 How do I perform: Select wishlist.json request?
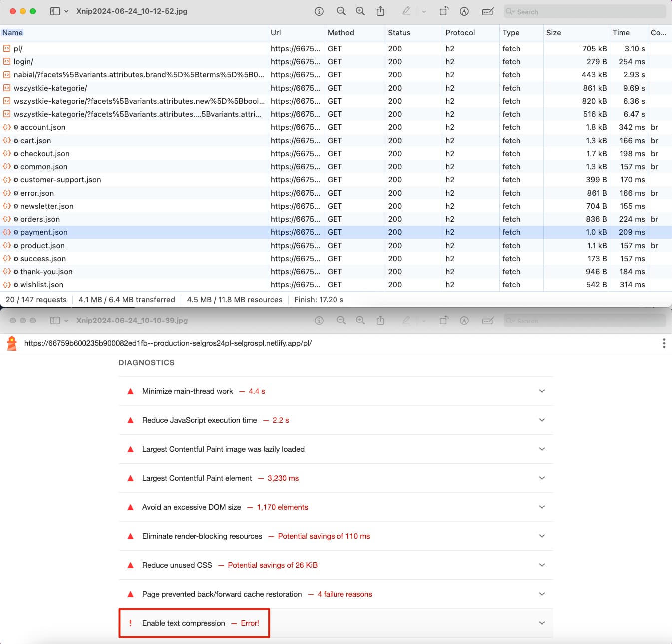coord(336,285)
